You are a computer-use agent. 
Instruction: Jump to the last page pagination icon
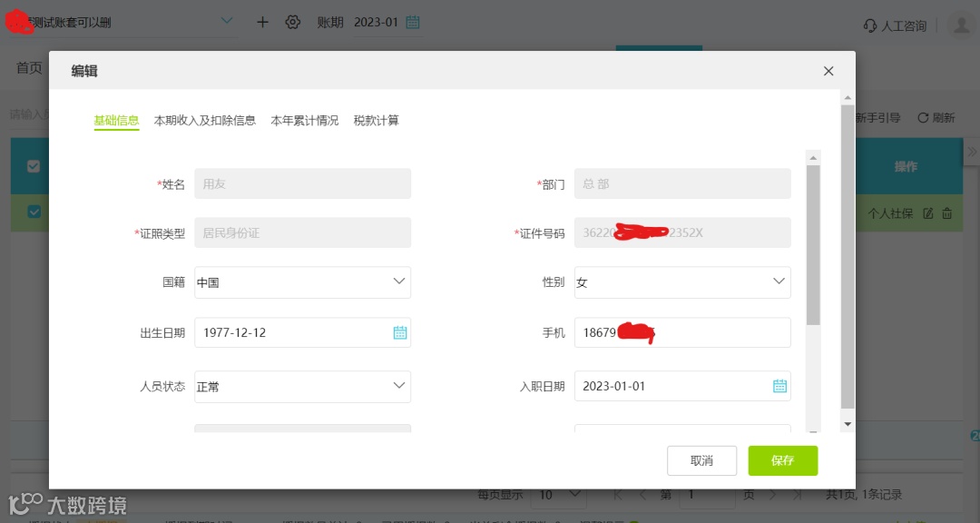point(798,495)
